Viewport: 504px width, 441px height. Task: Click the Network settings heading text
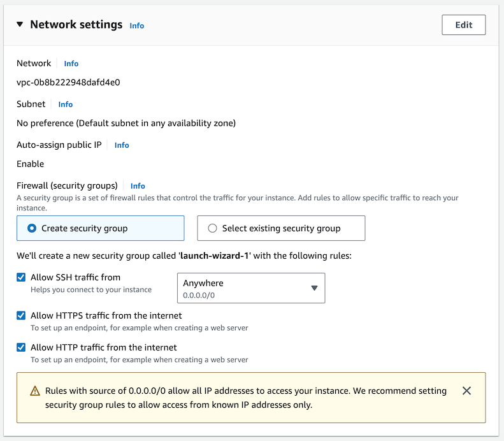pos(76,25)
